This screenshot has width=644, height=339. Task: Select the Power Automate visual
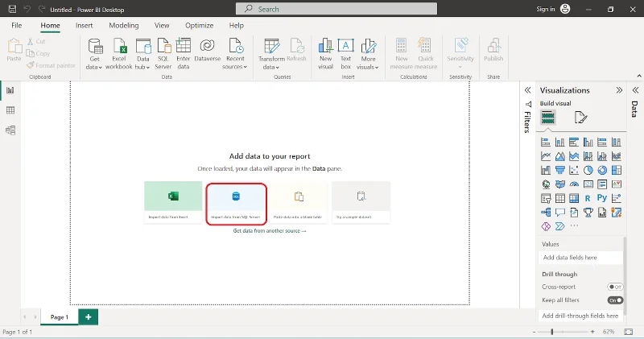[559, 226]
